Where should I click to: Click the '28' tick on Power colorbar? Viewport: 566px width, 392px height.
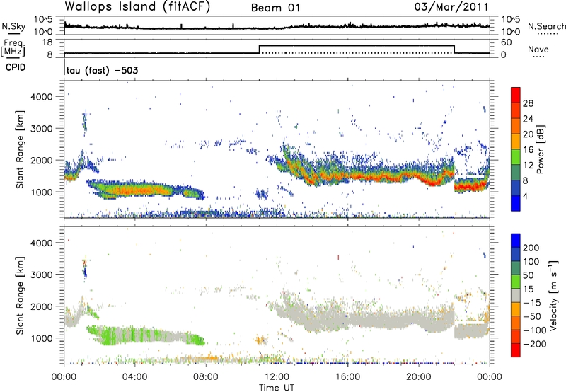528,103
